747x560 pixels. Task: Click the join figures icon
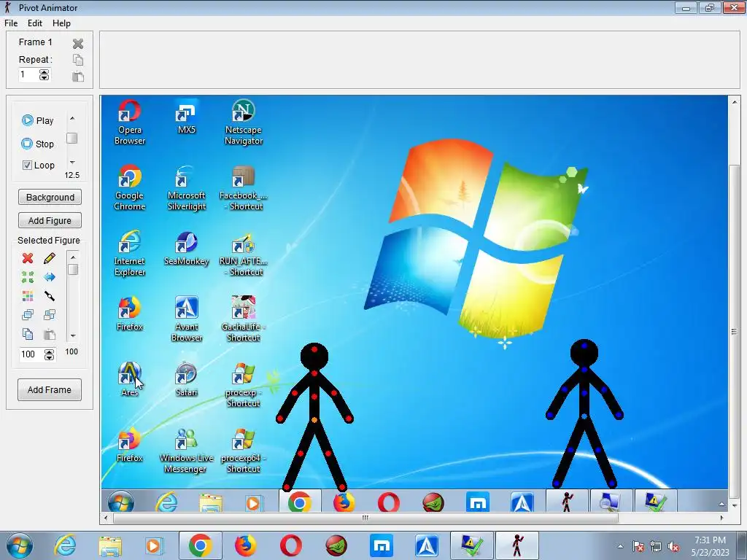pyautogui.click(x=49, y=296)
